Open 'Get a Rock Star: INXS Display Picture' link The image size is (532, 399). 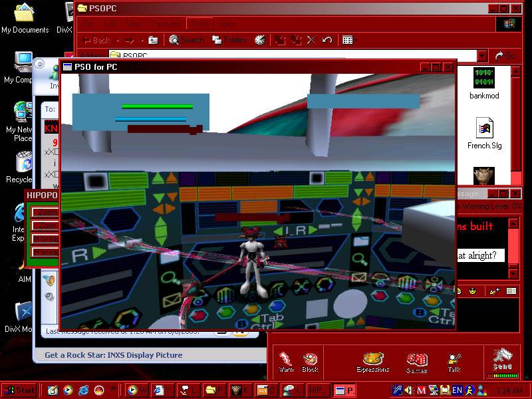point(113,355)
